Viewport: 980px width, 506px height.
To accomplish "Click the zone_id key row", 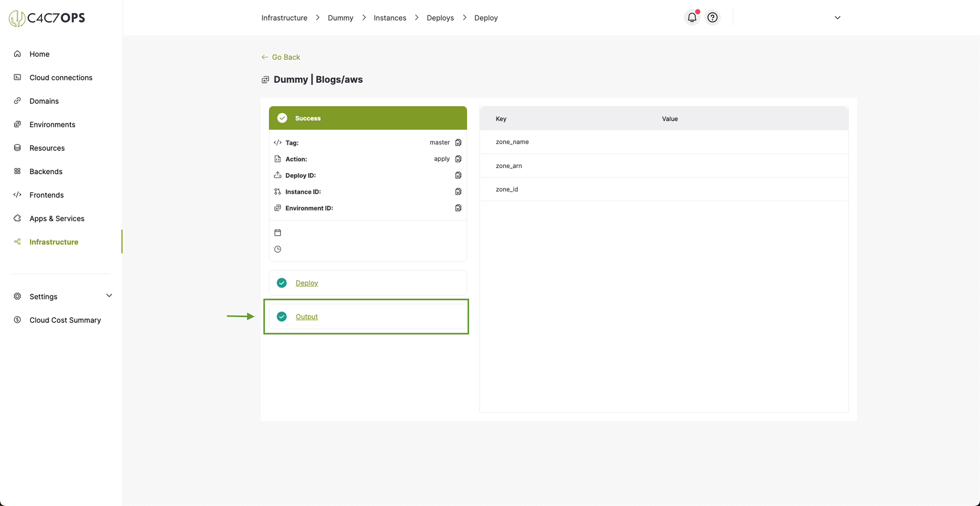I will coord(664,189).
